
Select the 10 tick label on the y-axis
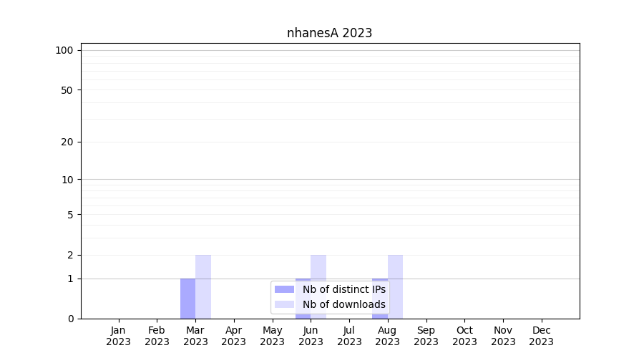point(67,180)
